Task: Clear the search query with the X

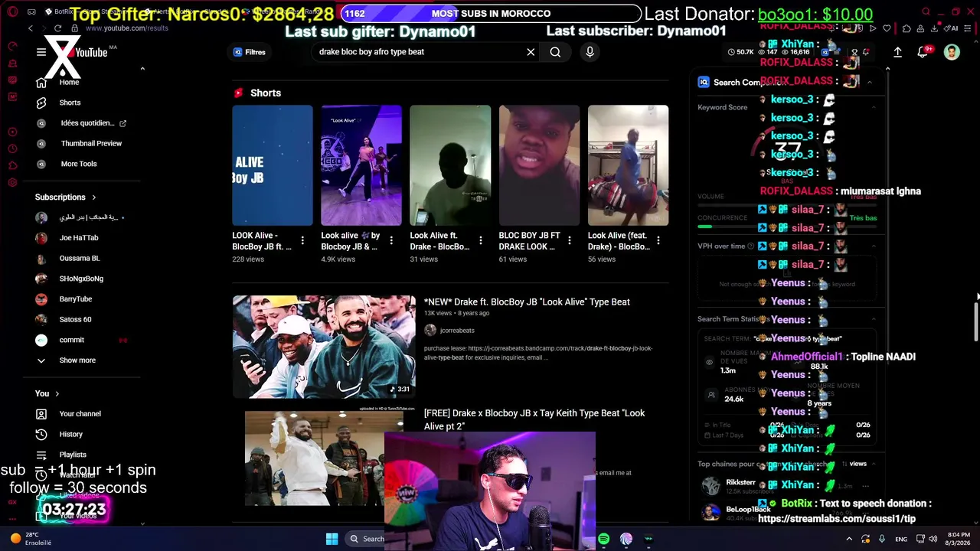Action: point(531,52)
